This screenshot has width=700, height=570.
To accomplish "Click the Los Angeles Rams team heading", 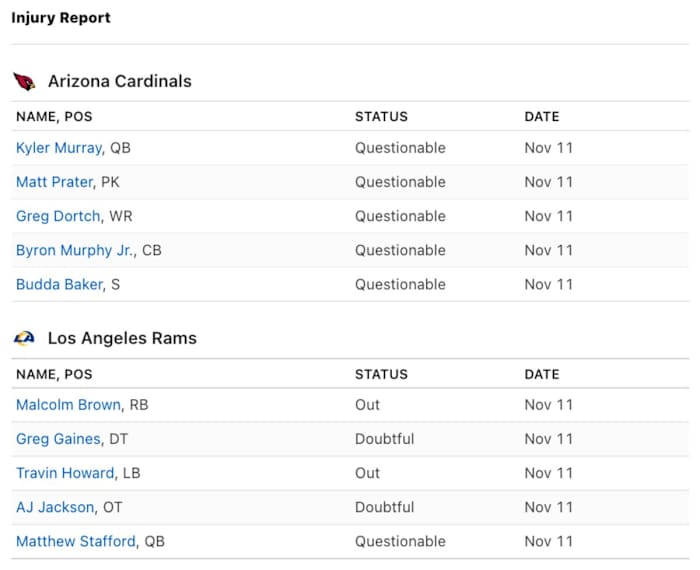I will click(x=122, y=339).
